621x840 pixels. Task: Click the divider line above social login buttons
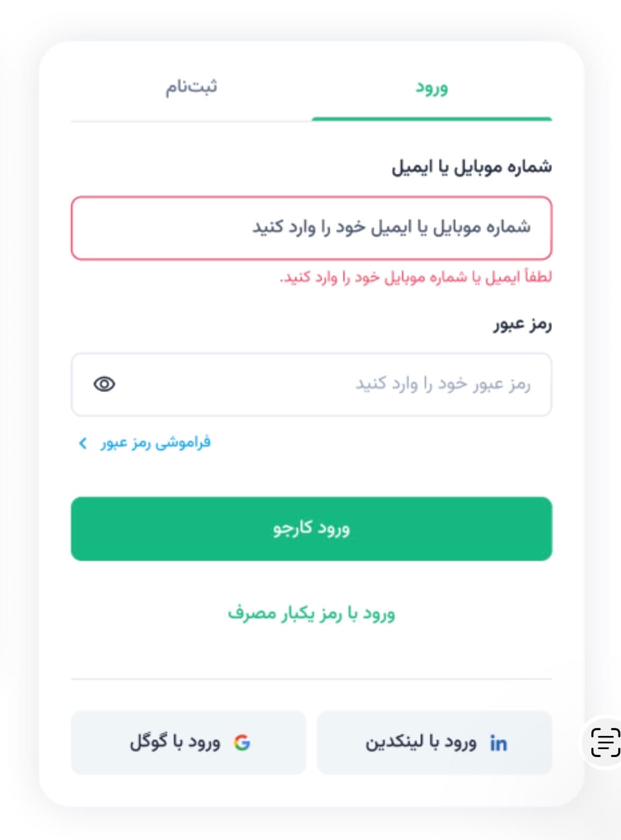click(311, 679)
